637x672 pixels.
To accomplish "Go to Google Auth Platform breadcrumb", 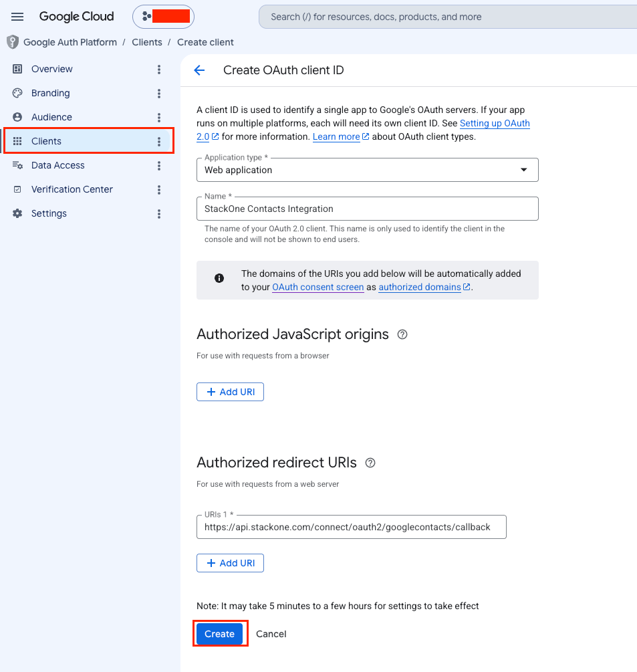I will click(x=70, y=42).
